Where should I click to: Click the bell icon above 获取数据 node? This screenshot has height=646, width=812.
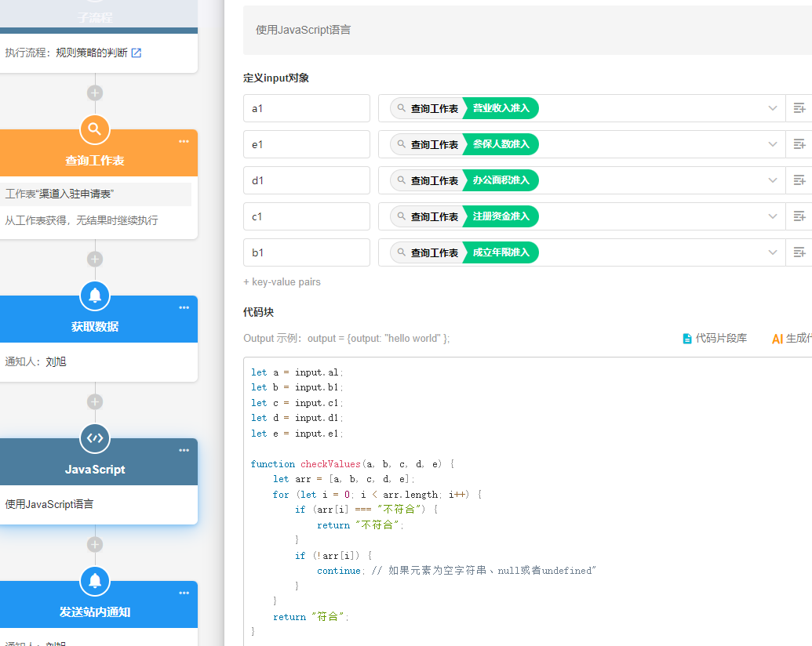click(x=95, y=296)
